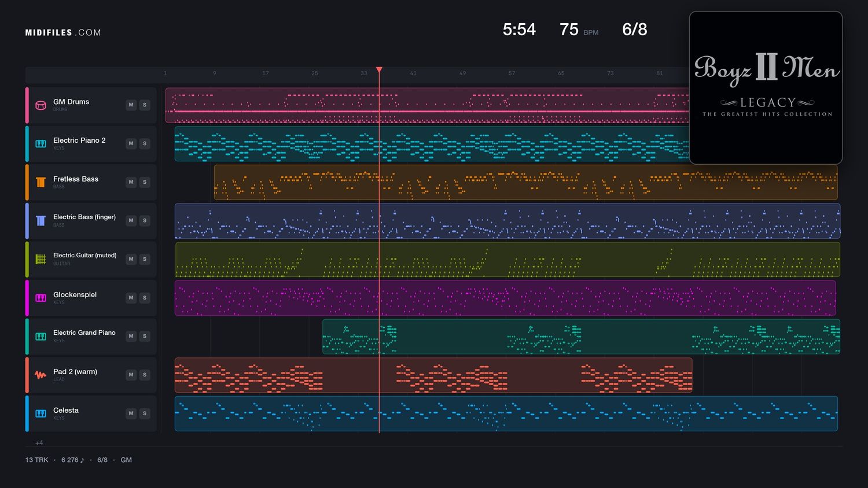The image size is (868, 488).
Task: Click the GM Drums drum icon
Action: [41, 105]
